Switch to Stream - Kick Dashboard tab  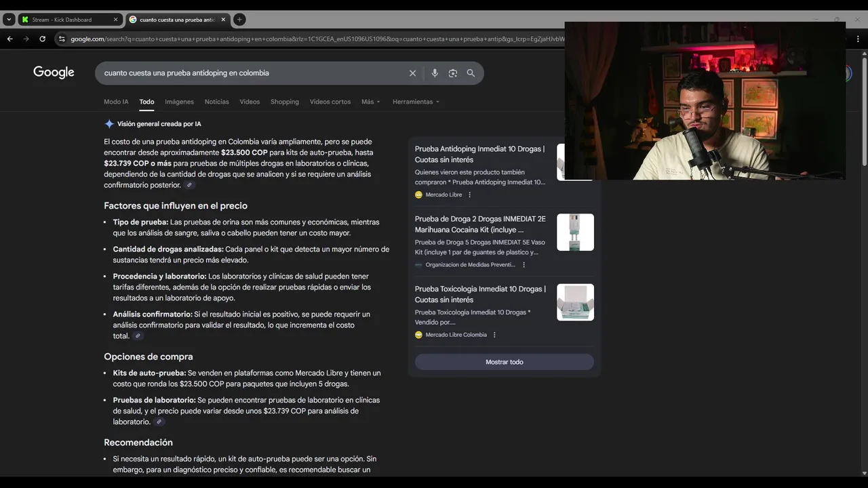(70, 20)
